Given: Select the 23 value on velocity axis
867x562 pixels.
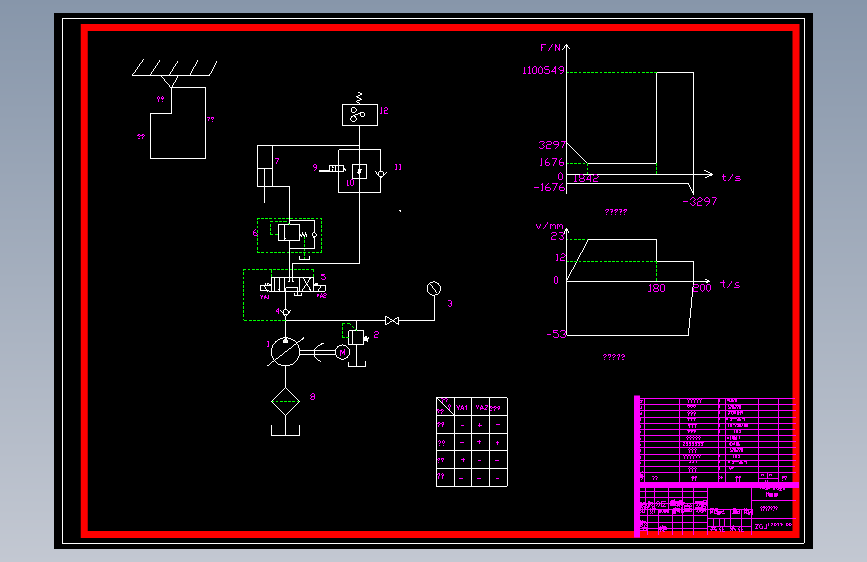Looking at the screenshot, I should coord(557,236).
